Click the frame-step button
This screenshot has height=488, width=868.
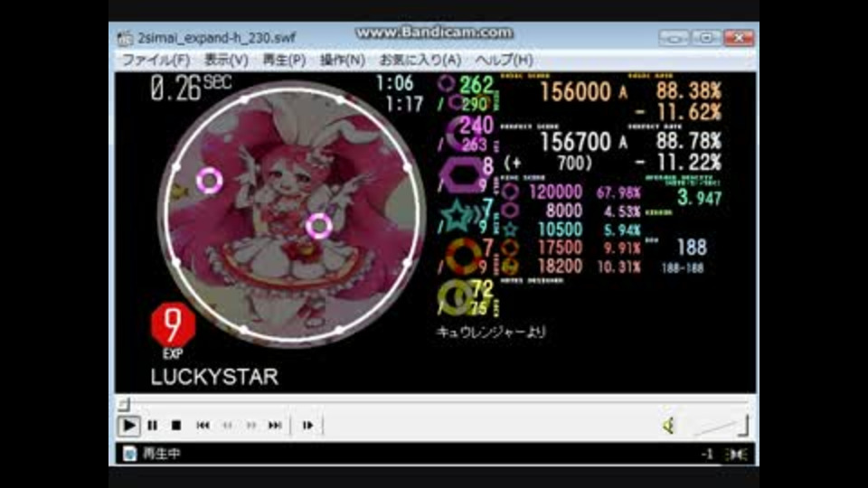307,426
